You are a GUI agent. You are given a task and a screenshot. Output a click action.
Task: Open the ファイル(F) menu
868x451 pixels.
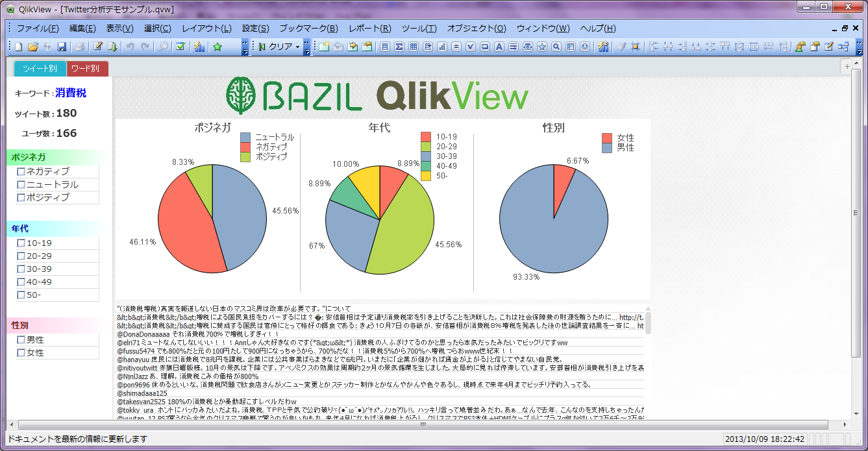(x=38, y=29)
